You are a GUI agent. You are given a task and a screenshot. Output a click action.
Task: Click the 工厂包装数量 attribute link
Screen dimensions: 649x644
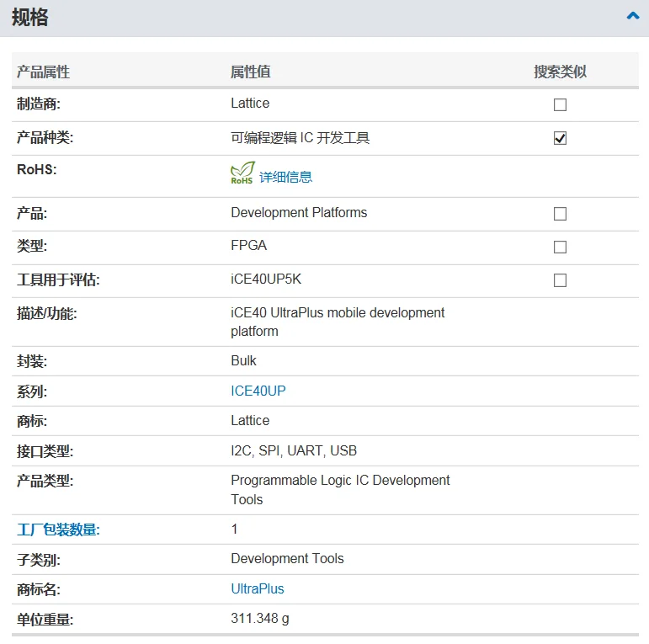pyautogui.click(x=58, y=530)
